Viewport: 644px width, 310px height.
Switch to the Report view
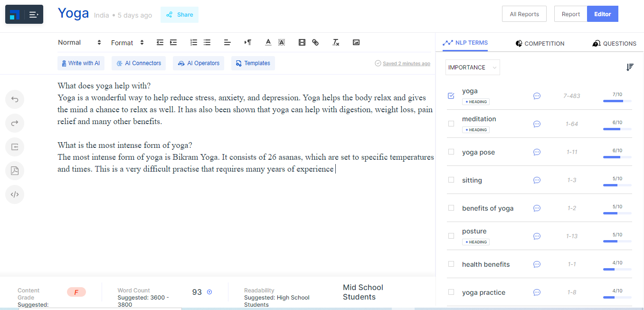pos(571,14)
